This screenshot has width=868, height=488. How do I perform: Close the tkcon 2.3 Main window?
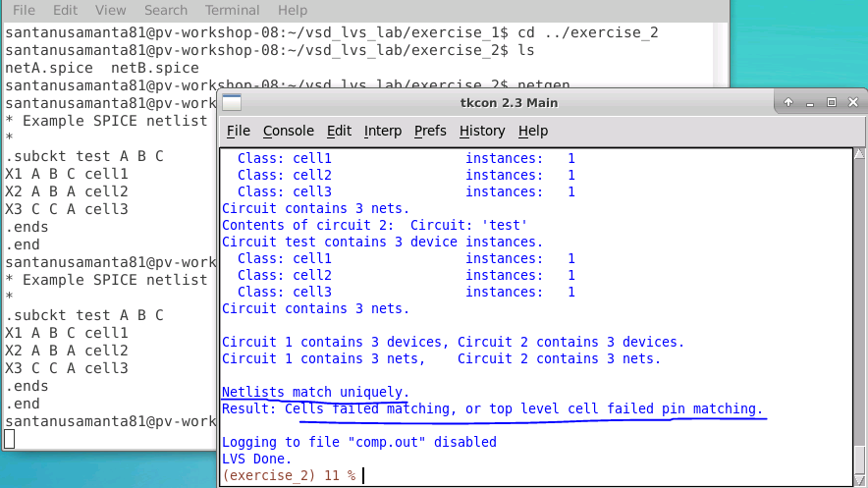[x=853, y=102]
